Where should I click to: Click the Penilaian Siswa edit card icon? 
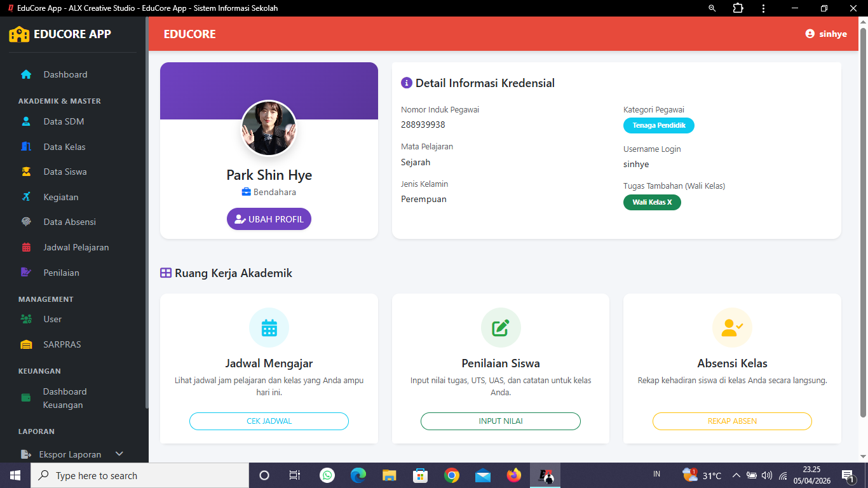501,328
